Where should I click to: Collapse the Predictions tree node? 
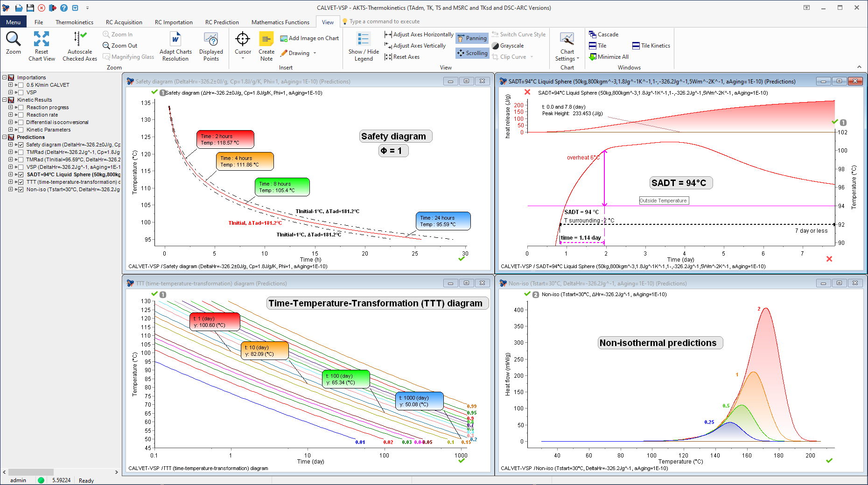pyautogui.click(x=4, y=137)
